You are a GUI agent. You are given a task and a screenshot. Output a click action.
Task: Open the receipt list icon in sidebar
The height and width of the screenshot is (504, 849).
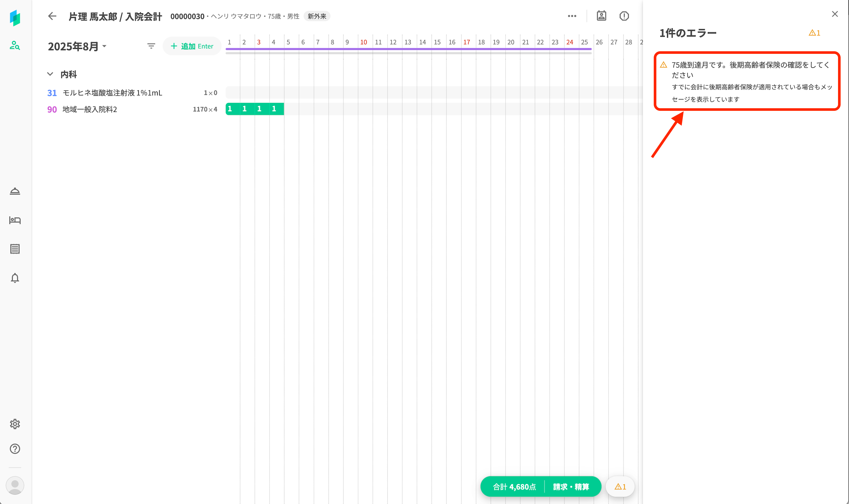tap(15, 249)
